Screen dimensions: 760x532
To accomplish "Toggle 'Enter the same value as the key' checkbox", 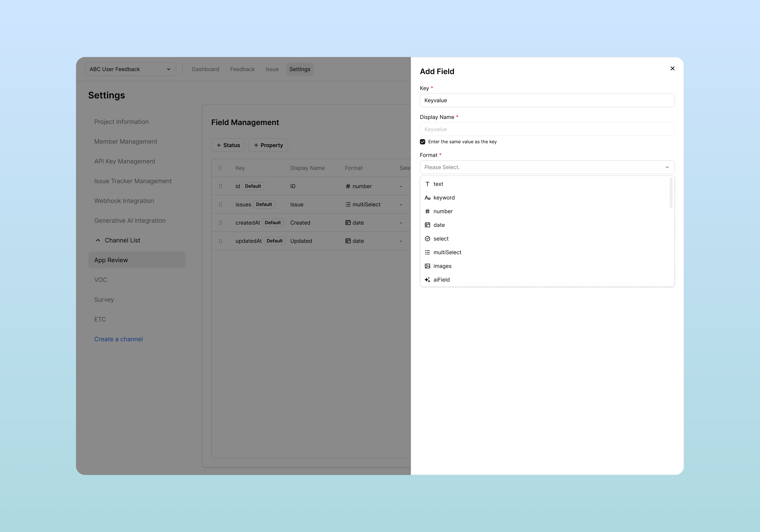I will tap(422, 142).
